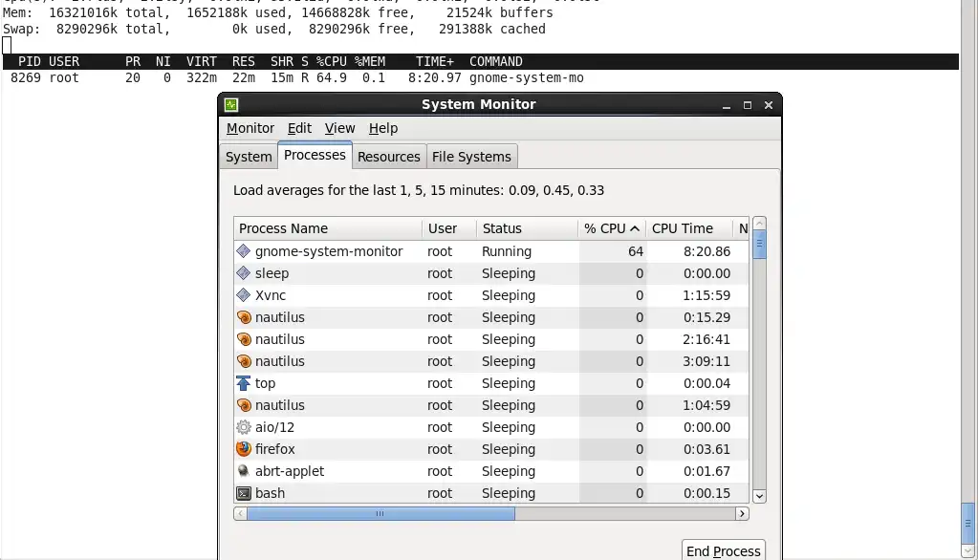Click the 8:20.86 CPU time value
The height and width of the screenshot is (560, 978).
coord(706,251)
